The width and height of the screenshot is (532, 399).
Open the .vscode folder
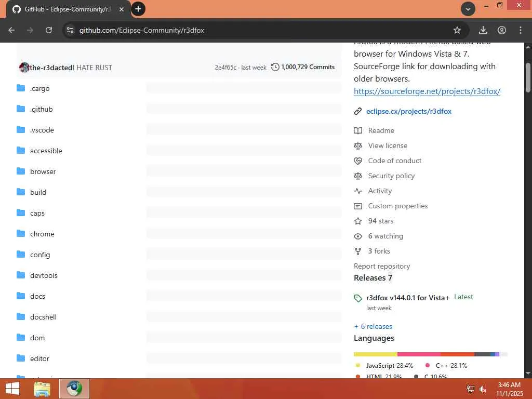pyautogui.click(x=42, y=130)
